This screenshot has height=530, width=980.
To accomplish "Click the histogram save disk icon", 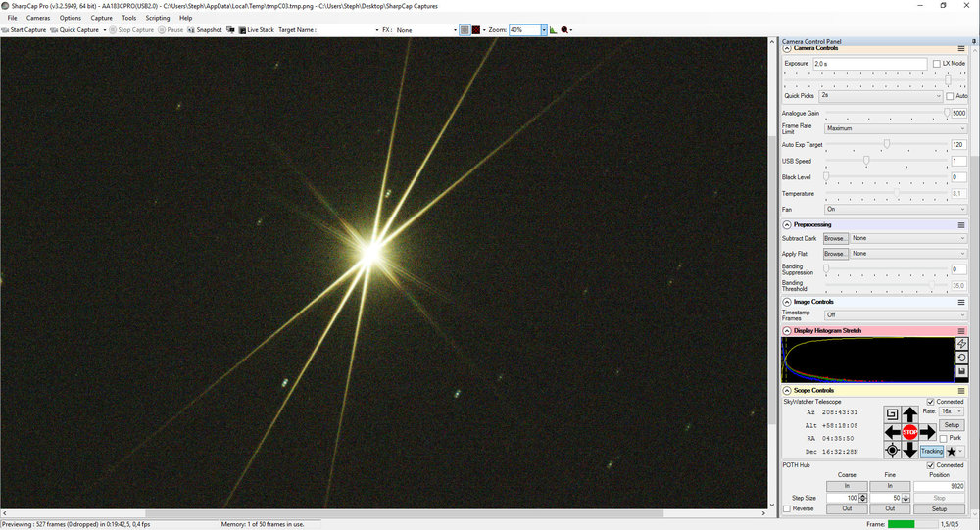I will [x=961, y=371].
